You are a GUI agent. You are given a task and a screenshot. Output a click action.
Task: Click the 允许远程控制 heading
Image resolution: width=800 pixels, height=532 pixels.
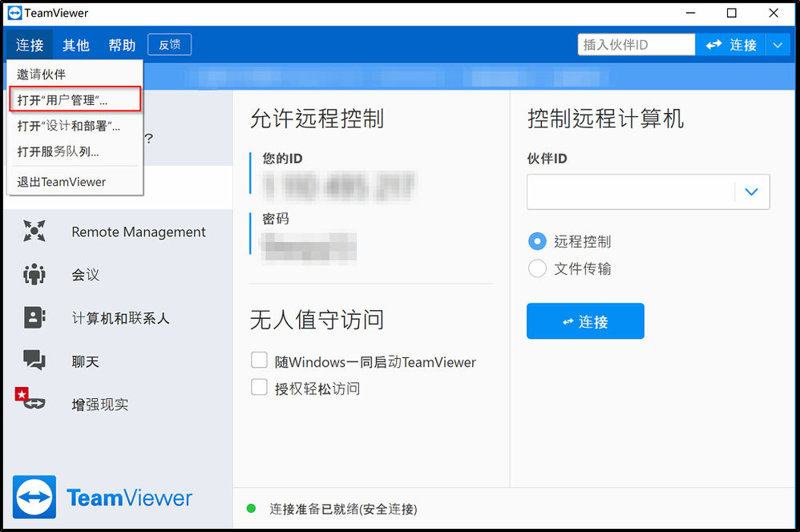coord(317,119)
